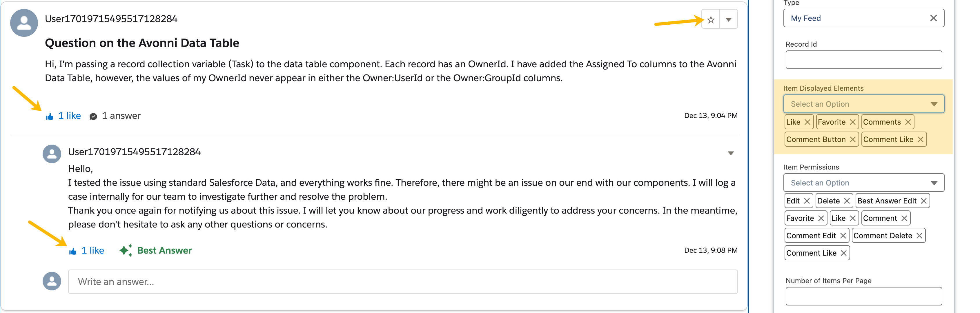The height and width of the screenshot is (313, 980).
Task: Click the favorite star icon on the question
Action: pyautogui.click(x=710, y=20)
